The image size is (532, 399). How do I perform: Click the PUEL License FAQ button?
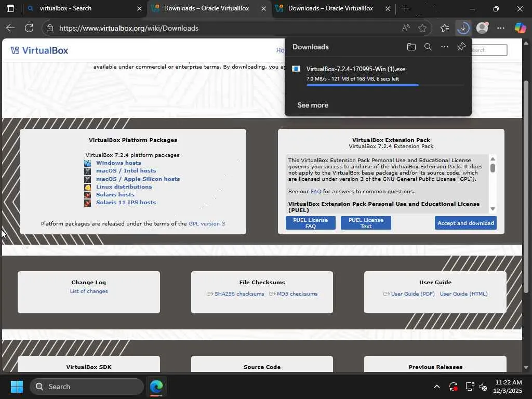click(311, 223)
